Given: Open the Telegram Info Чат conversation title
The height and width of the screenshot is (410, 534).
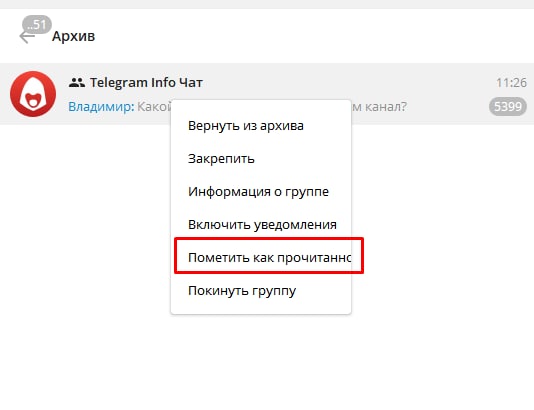Looking at the screenshot, I should coord(146,83).
